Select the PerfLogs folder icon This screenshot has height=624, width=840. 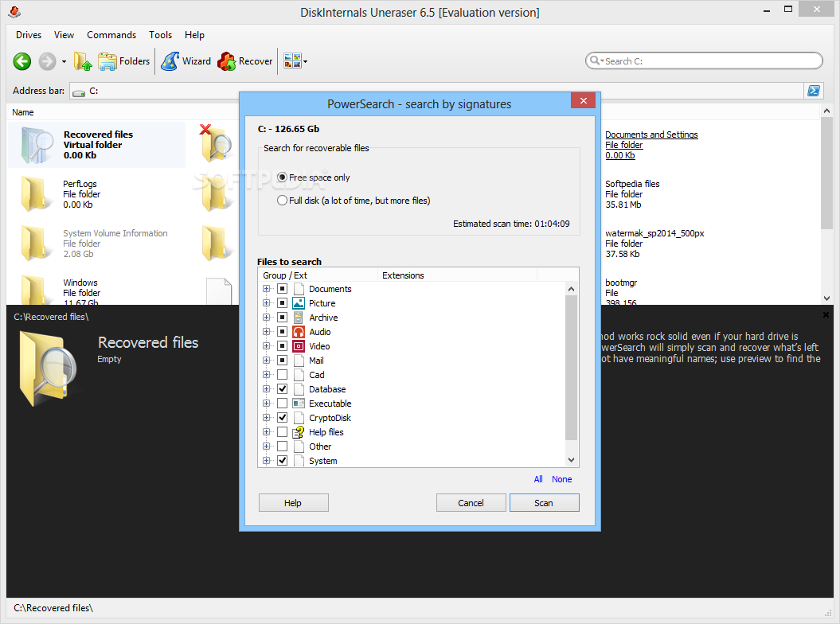tap(36, 194)
